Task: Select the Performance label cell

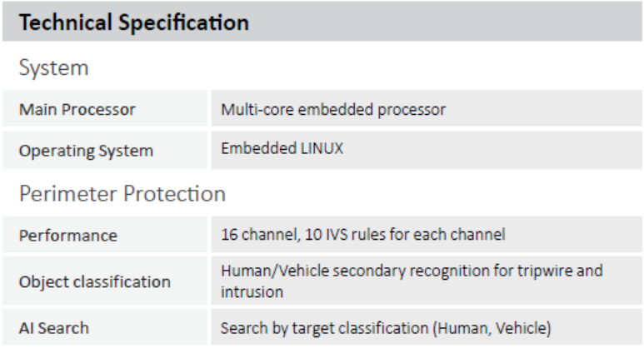Action: 105,235
